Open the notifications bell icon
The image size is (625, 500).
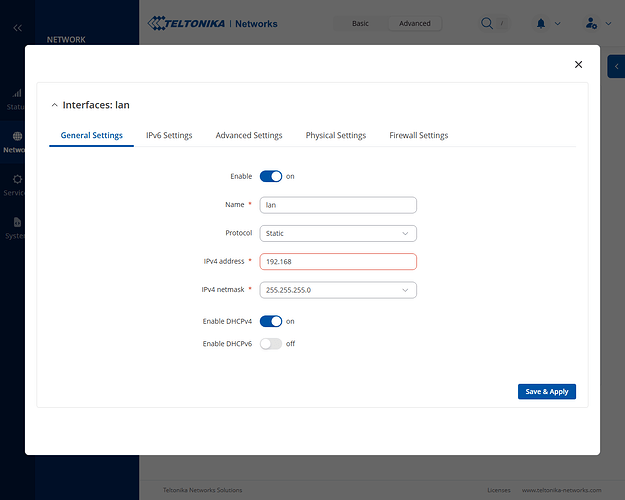coord(541,24)
